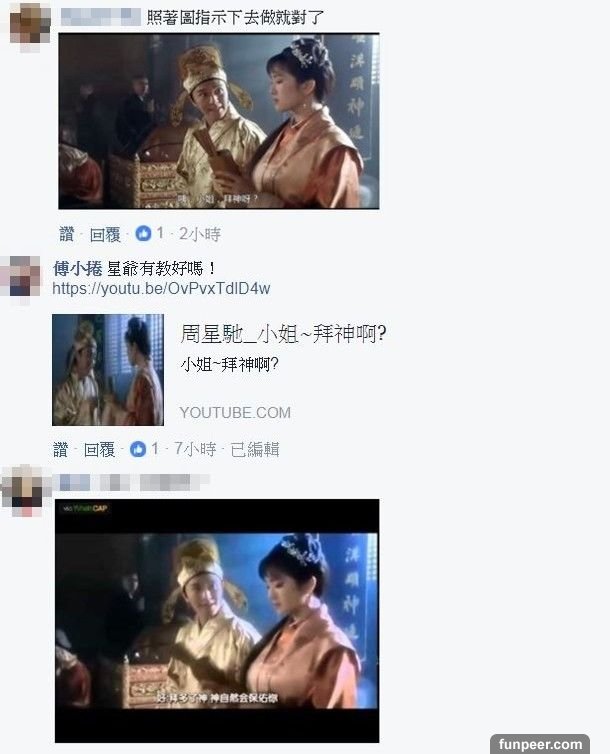The width and height of the screenshot is (610, 754).
Task: View the third comment's attached movie screenshot
Action: [x=217, y=621]
